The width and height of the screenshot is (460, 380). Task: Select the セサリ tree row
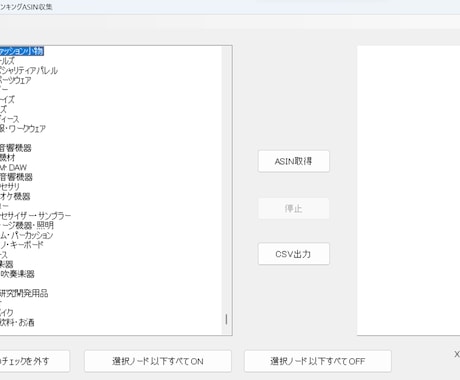(10, 186)
